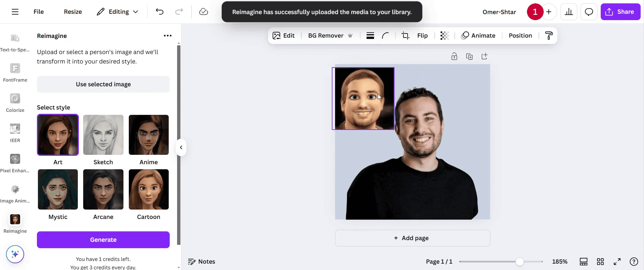Click the zoom slider handle
Screen dimensions: 644x270
point(520,262)
